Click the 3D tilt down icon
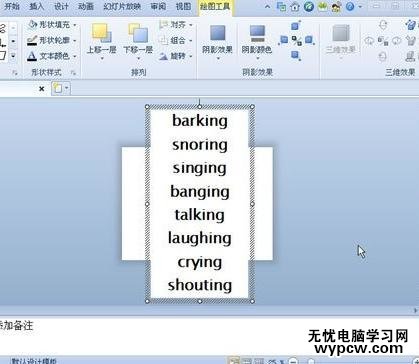Viewport: 419px width, 364px height. [383, 56]
